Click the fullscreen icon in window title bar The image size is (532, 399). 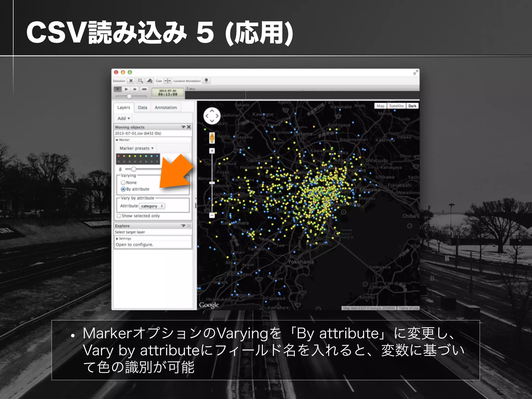point(416,72)
